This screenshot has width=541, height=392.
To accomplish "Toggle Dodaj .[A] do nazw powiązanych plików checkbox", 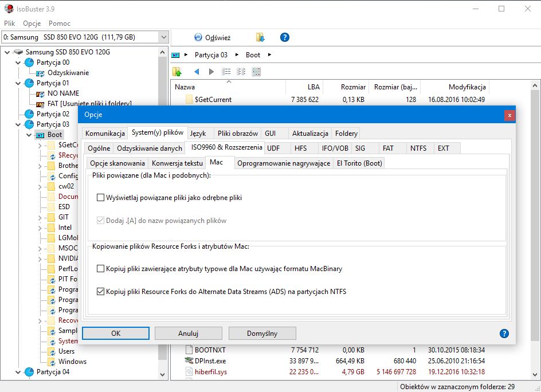I will [100, 221].
